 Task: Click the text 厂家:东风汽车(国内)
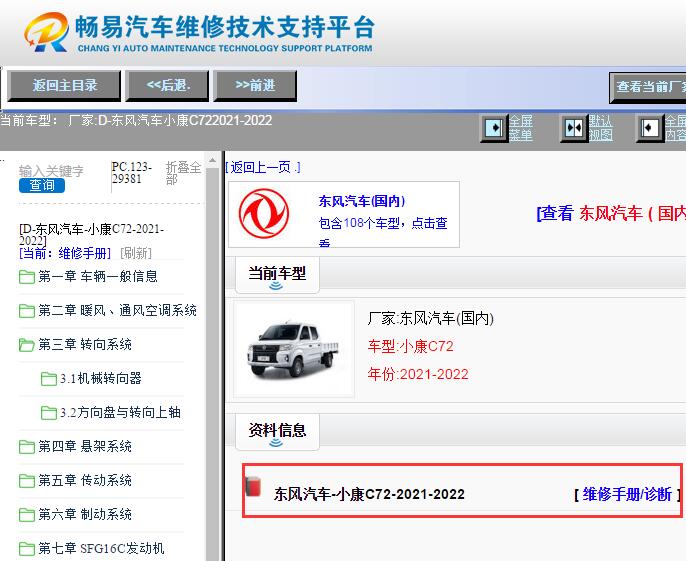click(x=430, y=319)
